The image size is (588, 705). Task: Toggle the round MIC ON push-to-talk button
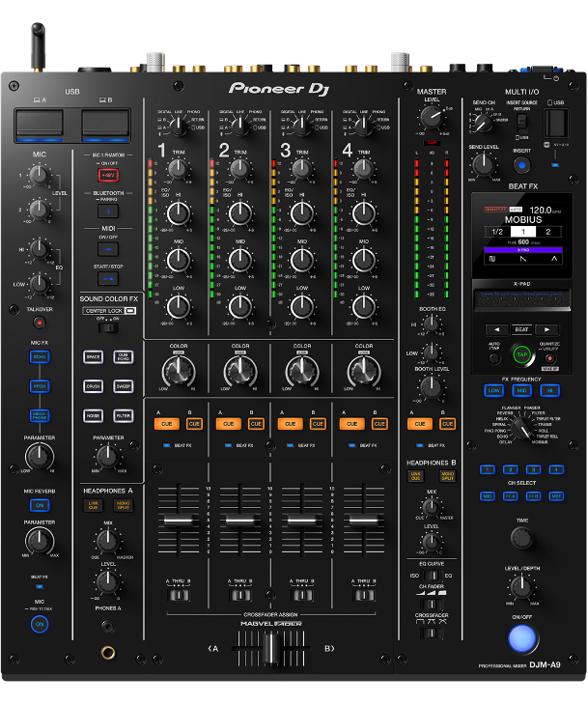click(x=40, y=624)
